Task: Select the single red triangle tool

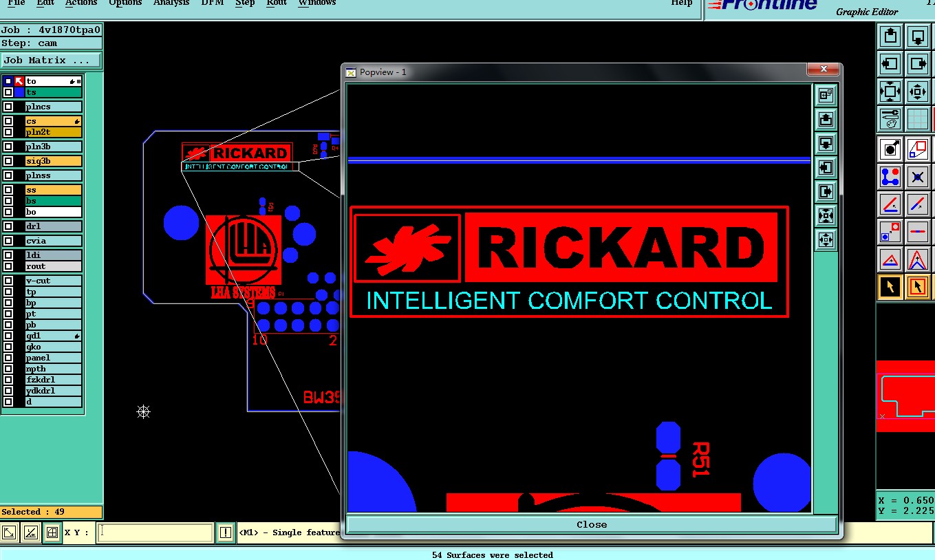Action: pyautogui.click(x=890, y=259)
